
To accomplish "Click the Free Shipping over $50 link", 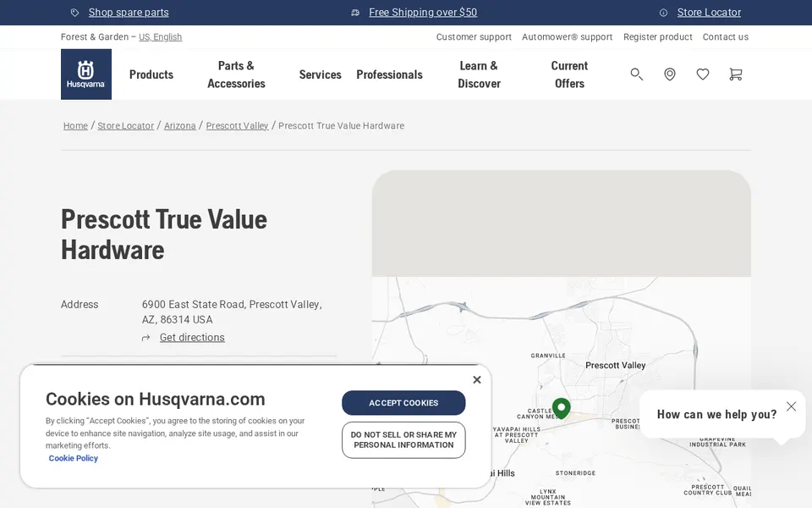I will (x=423, y=13).
